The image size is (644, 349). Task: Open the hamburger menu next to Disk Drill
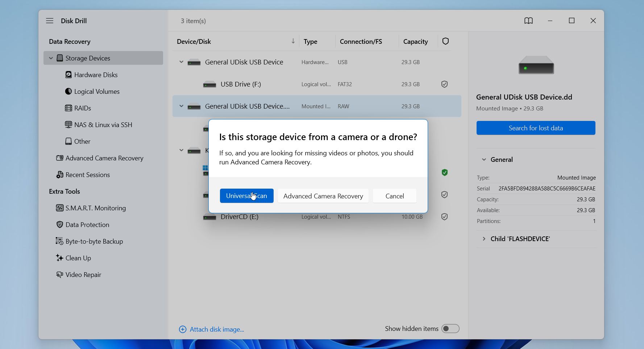pyautogui.click(x=50, y=21)
